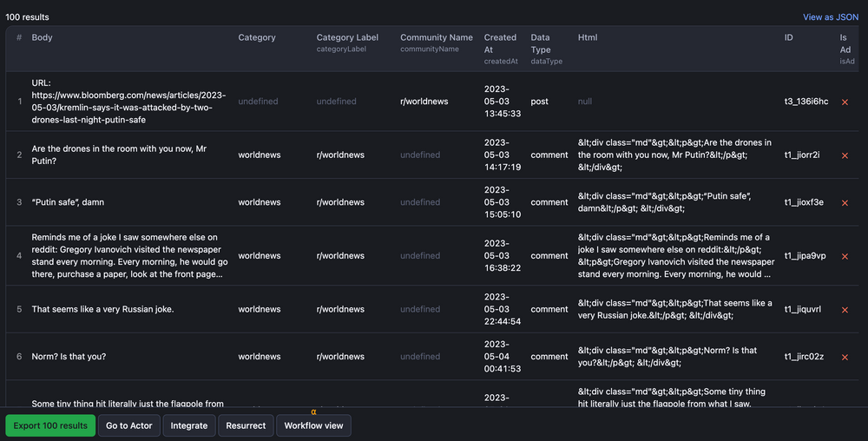Click the Is Ad X for t1_jiorr2i
The image size is (868, 441).
[845, 155]
